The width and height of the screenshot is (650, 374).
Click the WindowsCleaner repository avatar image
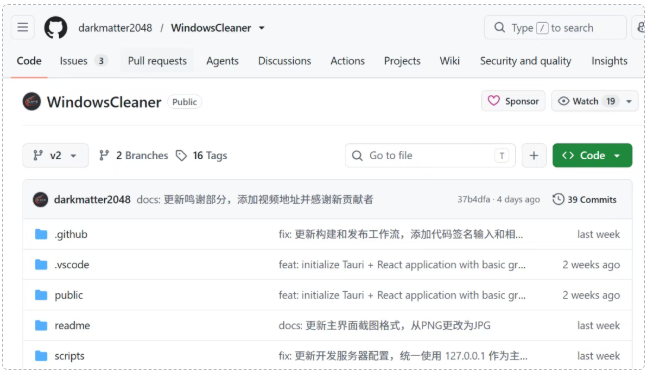tap(32, 102)
